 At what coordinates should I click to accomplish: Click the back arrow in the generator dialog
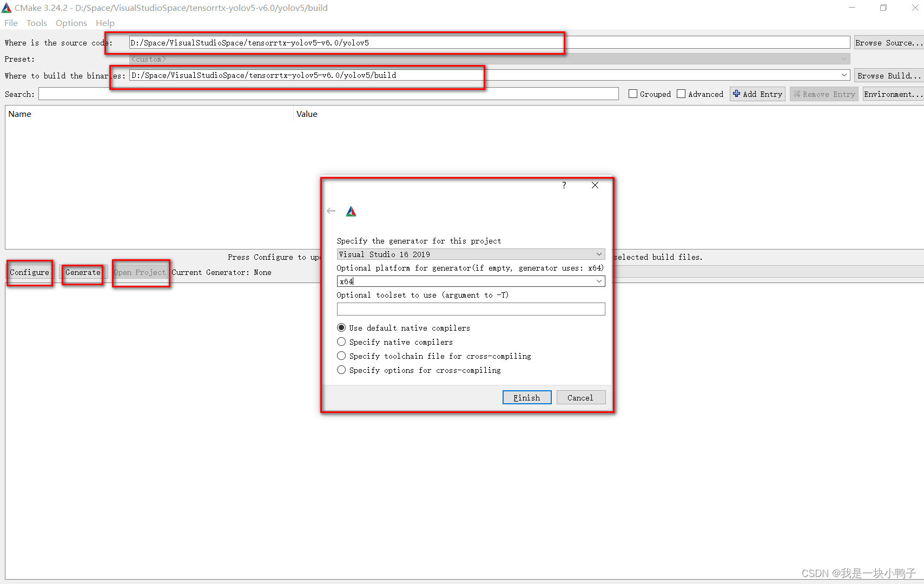point(331,211)
